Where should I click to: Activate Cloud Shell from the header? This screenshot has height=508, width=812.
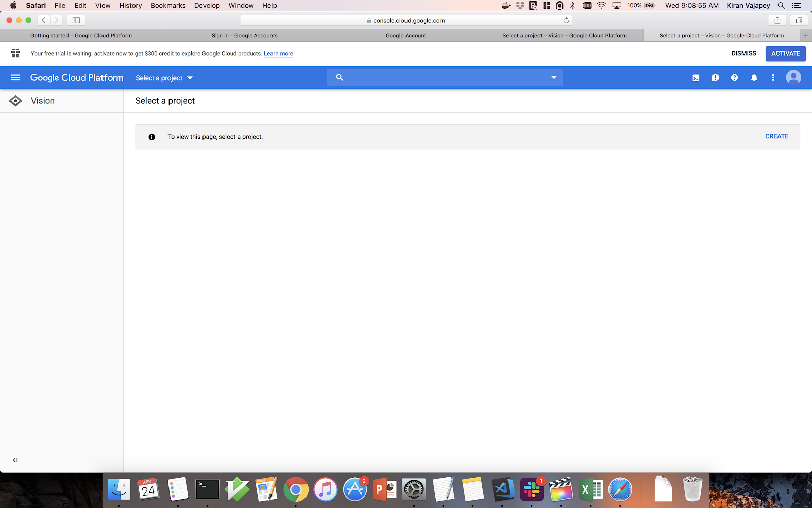696,78
